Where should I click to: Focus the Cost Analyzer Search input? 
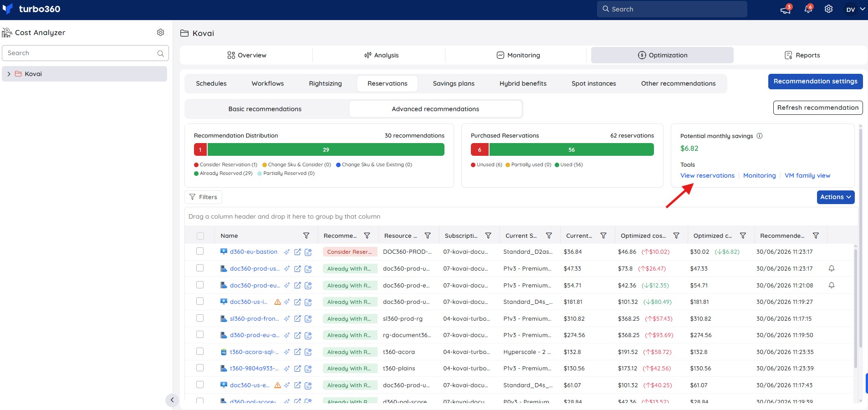86,53
